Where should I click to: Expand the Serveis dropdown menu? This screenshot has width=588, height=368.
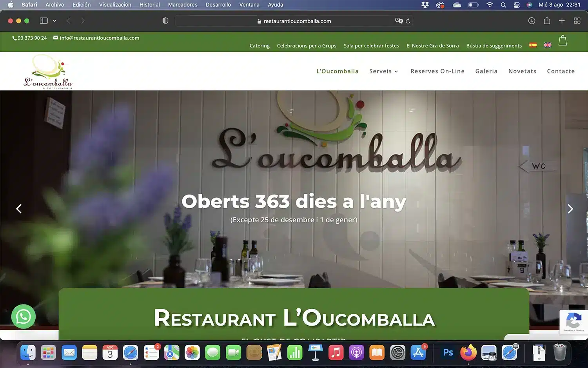tap(383, 71)
